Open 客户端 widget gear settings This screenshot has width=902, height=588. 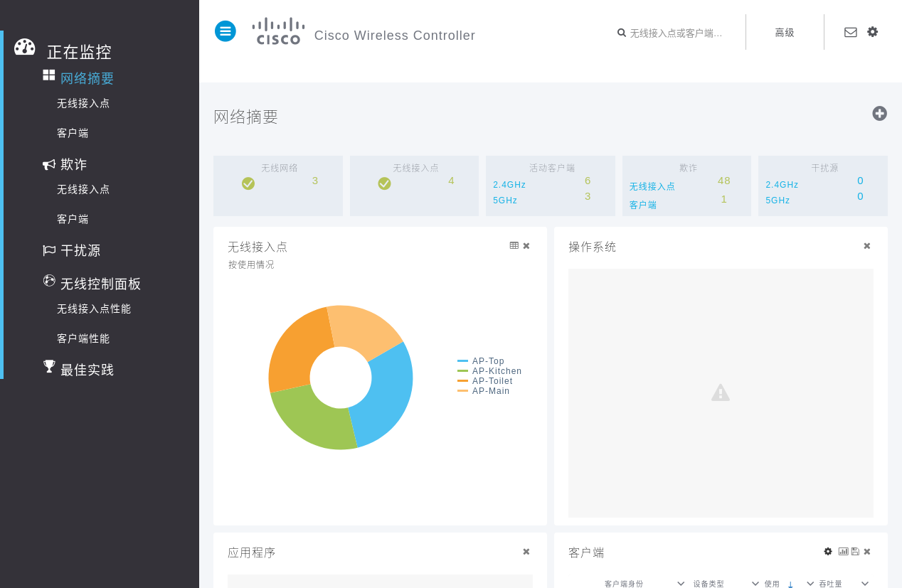pyautogui.click(x=828, y=551)
